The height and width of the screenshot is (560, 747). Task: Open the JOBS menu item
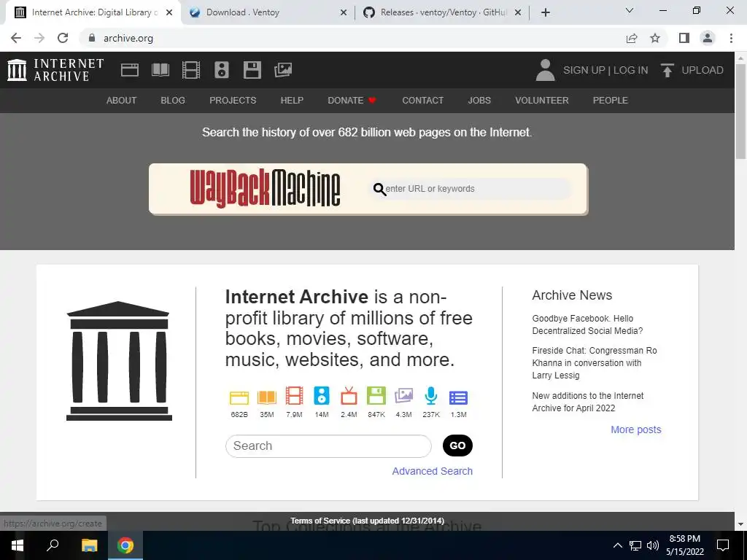(479, 101)
